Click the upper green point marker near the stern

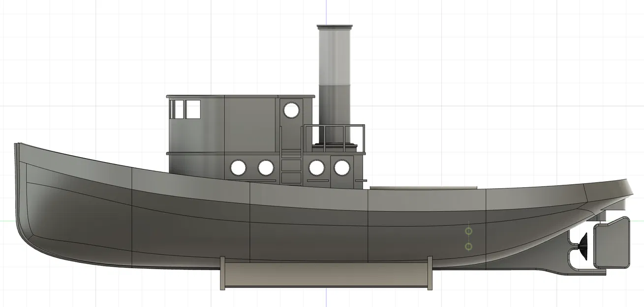point(468,231)
